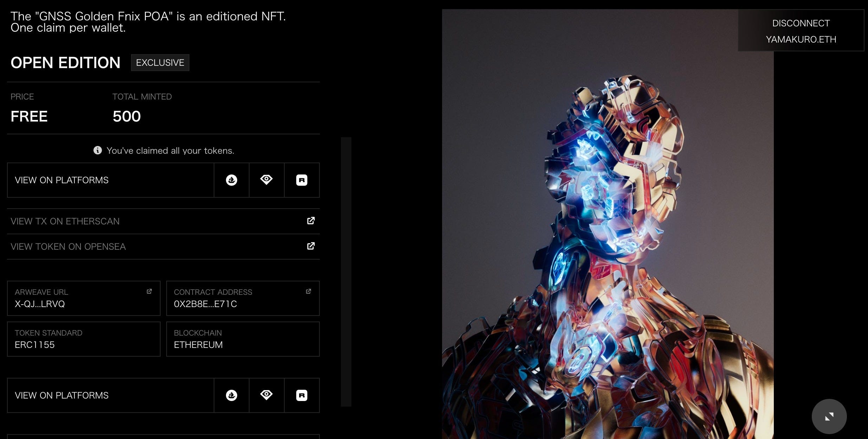Click the Blockchain ETHEREUM box

pyautogui.click(x=243, y=339)
